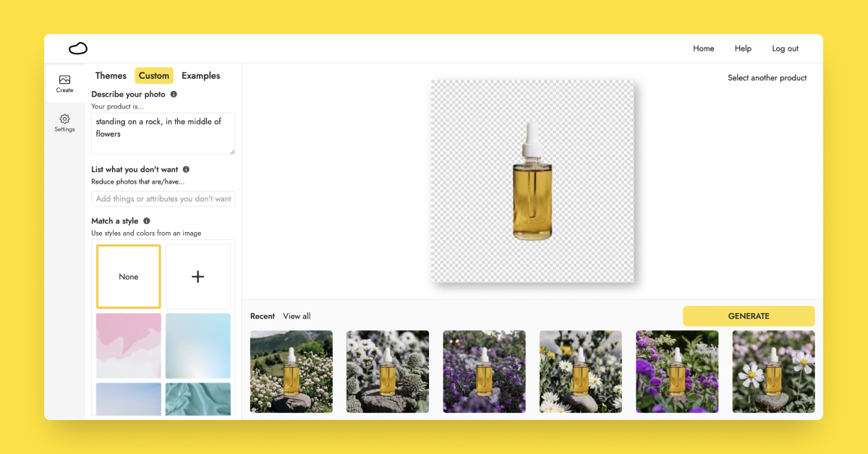Image resolution: width=868 pixels, height=454 pixels.
Task: Show info icon next to Match a style
Action: (x=147, y=221)
